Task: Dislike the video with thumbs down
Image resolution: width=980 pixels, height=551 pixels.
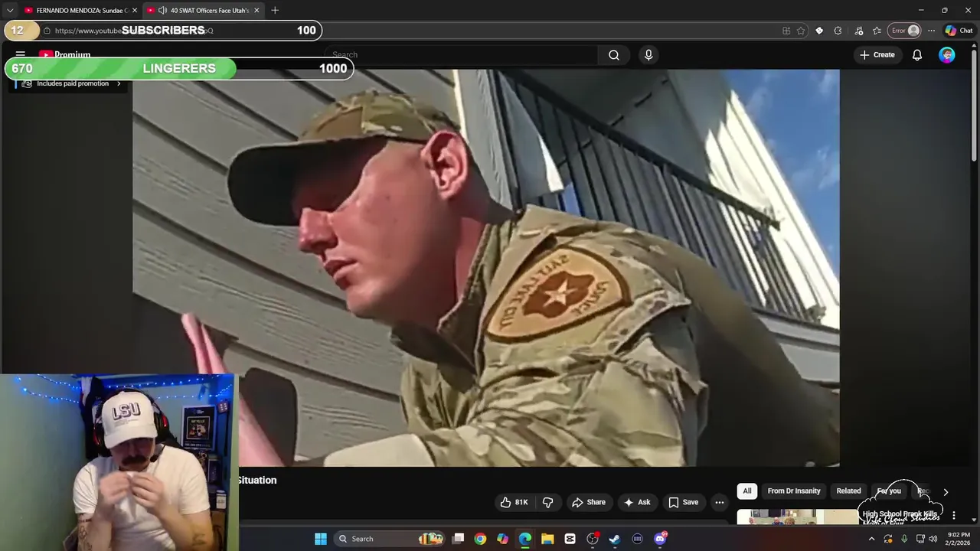Action: (548, 502)
